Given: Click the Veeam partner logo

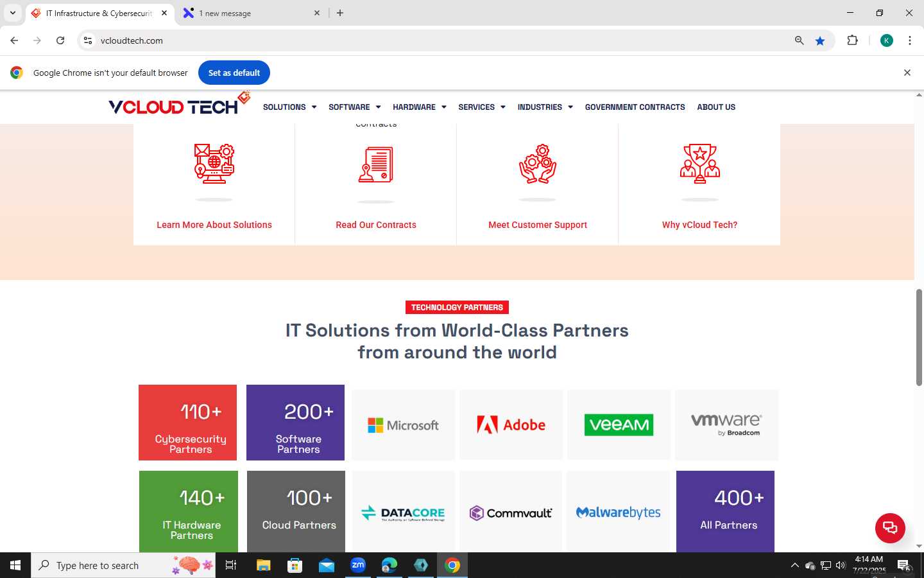Looking at the screenshot, I should pyautogui.click(x=619, y=425).
